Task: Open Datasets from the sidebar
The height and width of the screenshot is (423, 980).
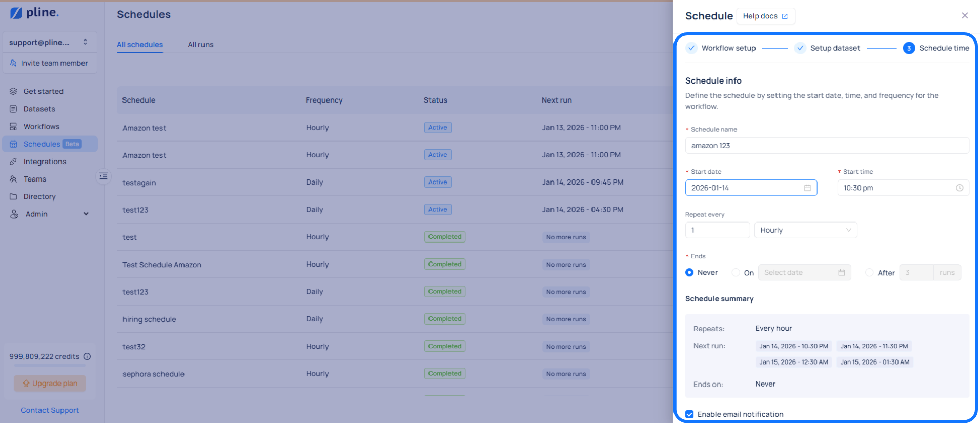Action: tap(39, 109)
